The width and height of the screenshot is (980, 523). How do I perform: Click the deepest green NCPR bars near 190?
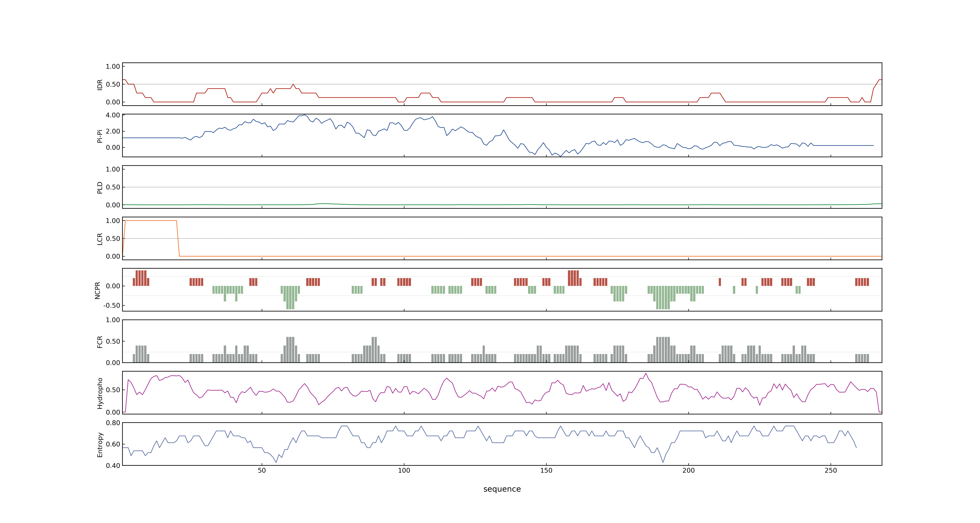(x=663, y=297)
